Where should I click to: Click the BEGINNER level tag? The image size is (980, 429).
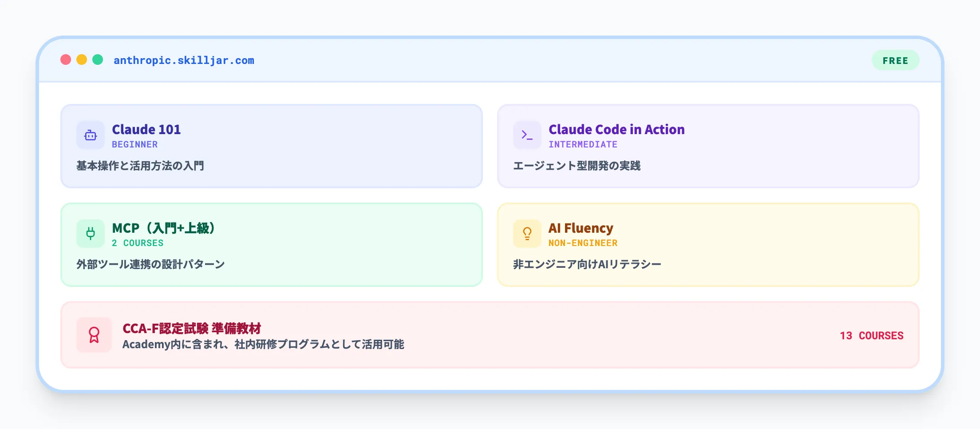(134, 144)
